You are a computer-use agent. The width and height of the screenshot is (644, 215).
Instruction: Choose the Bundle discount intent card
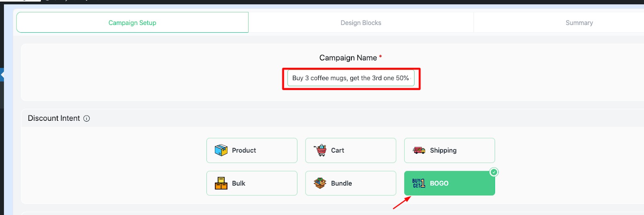pyautogui.click(x=351, y=183)
